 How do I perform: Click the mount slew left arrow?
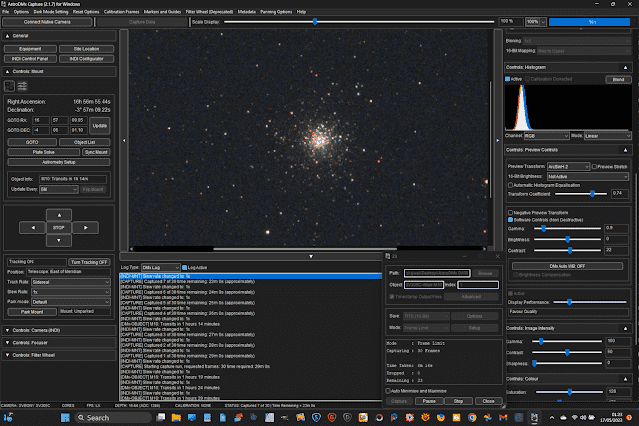pos(33,228)
